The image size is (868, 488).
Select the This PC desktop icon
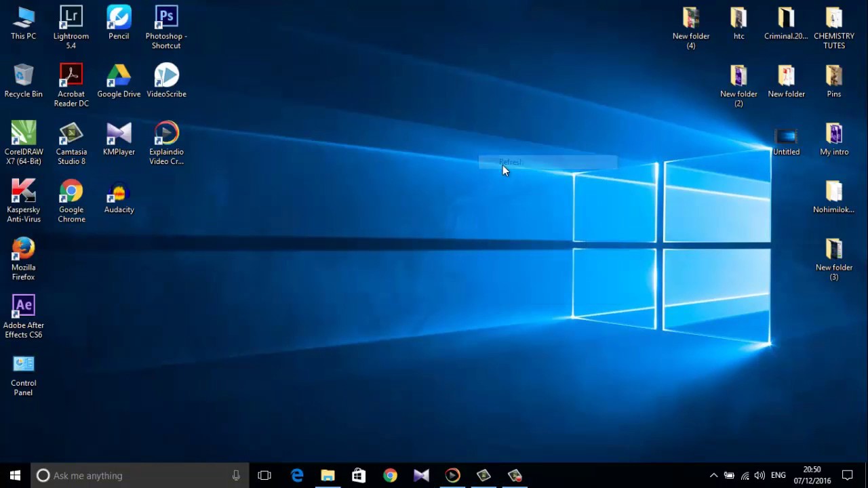pyautogui.click(x=23, y=24)
